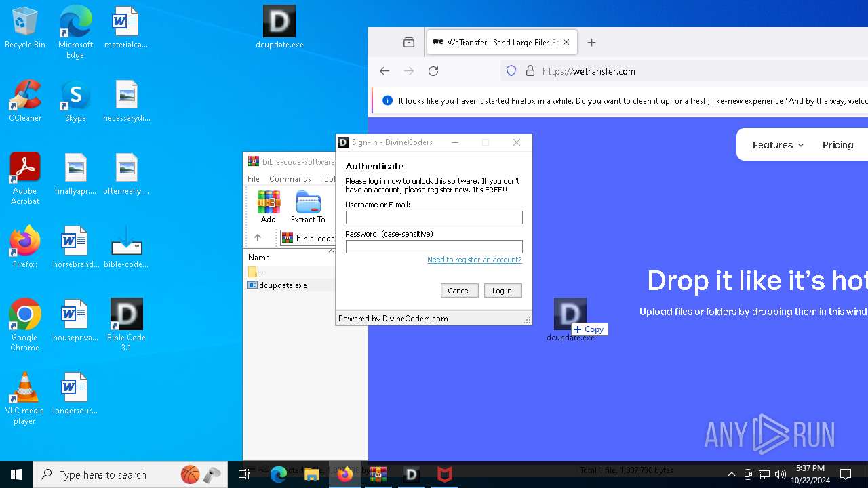
Task: Open WinRAR Commands menu
Action: (x=290, y=179)
